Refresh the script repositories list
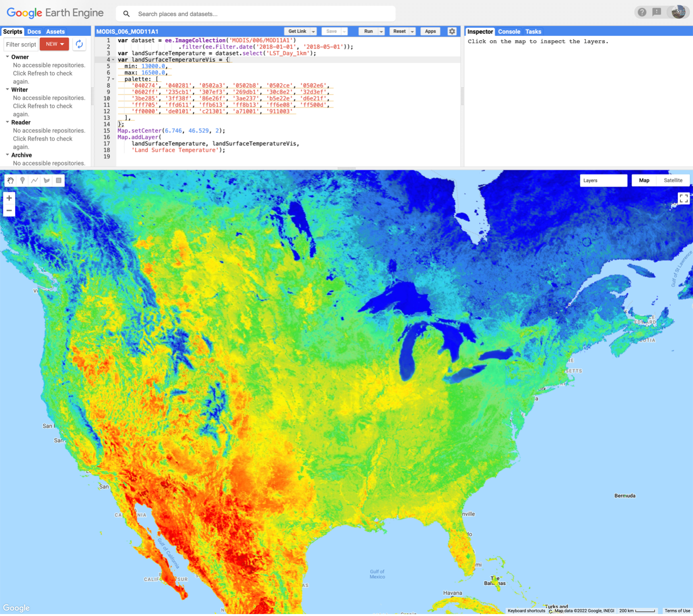 [79, 44]
